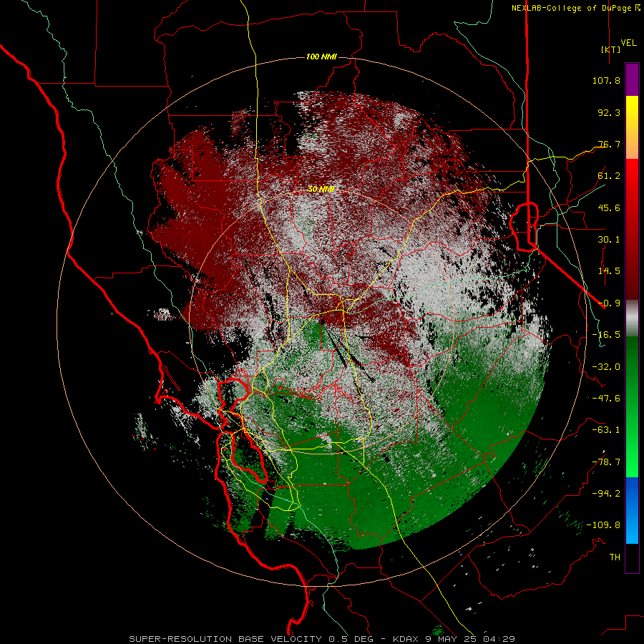Click the [KT] units label

611,49
